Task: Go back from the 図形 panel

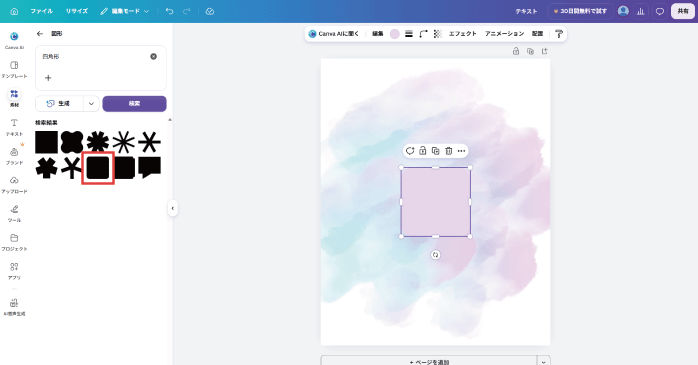Action: point(40,33)
